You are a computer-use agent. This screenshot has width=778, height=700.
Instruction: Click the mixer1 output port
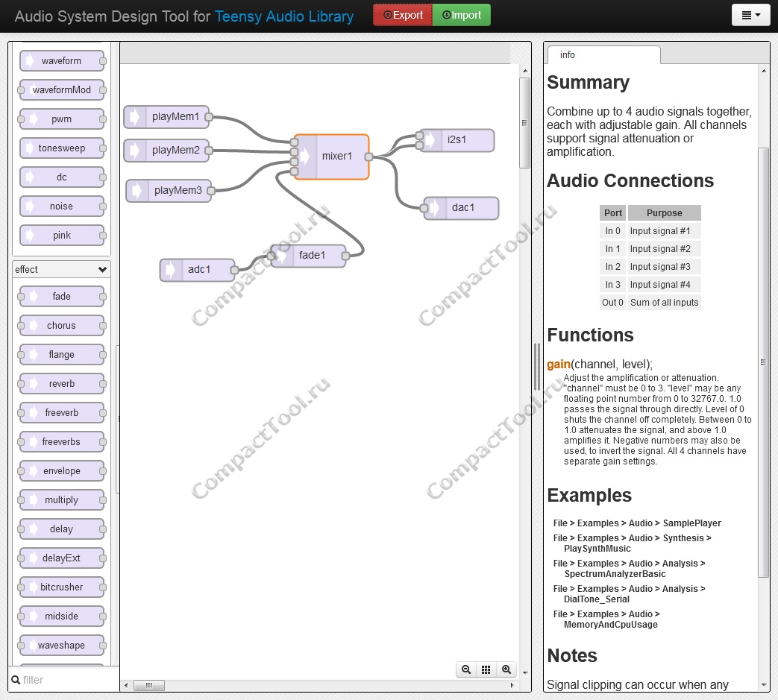(368, 157)
